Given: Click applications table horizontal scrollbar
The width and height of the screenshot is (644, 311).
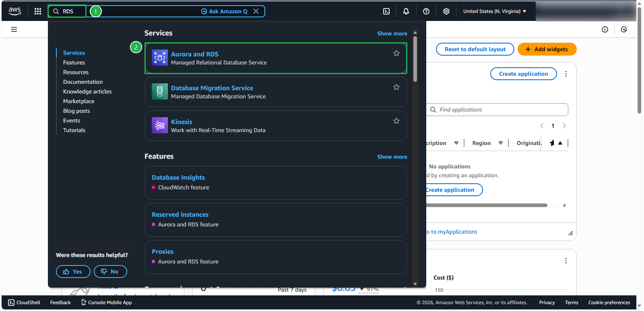Looking at the screenshot, I should coord(487,205).
